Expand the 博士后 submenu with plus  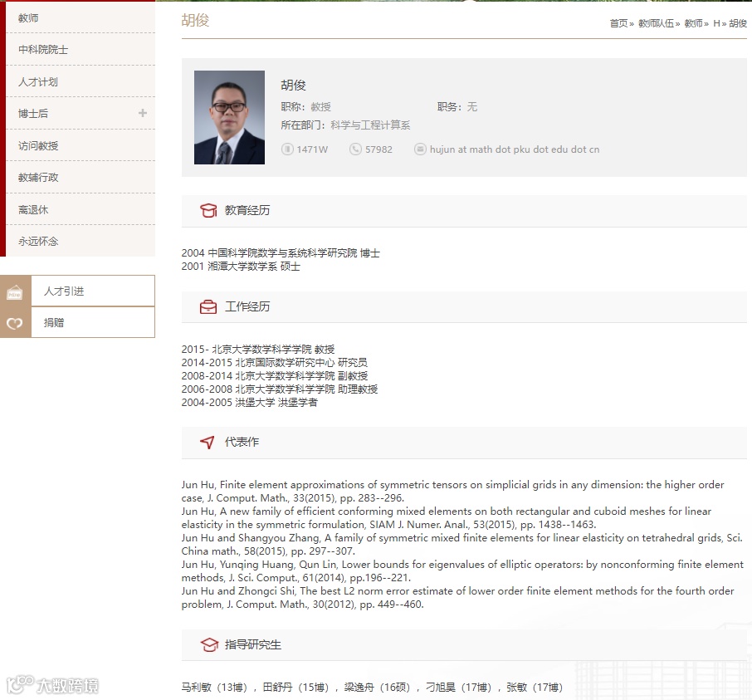(x=143, y=113)
